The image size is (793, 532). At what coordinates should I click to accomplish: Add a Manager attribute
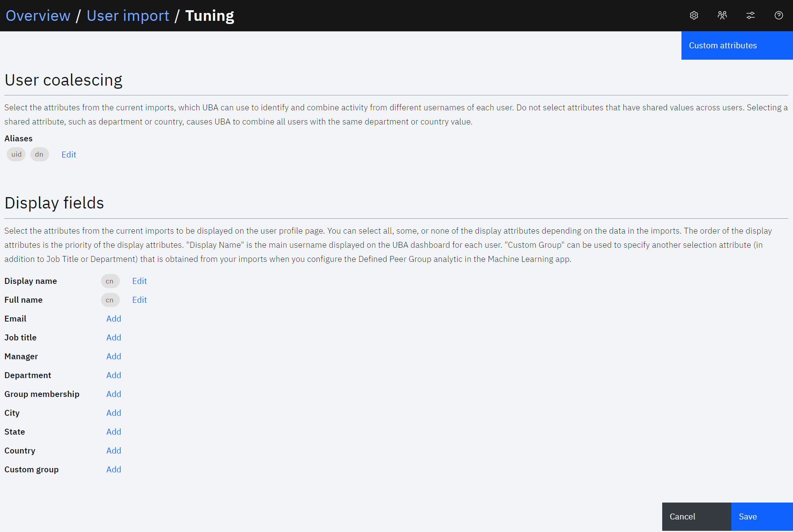pyautogui.click(x=114, y=356)
